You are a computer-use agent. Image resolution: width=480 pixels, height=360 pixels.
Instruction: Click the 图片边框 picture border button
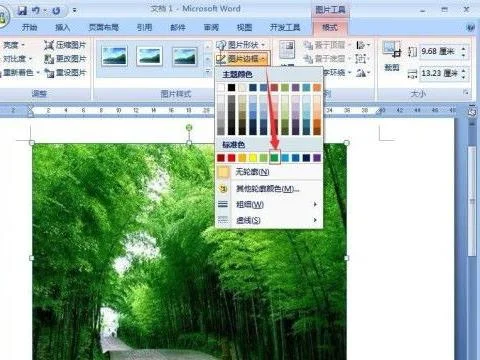[242, 59]
